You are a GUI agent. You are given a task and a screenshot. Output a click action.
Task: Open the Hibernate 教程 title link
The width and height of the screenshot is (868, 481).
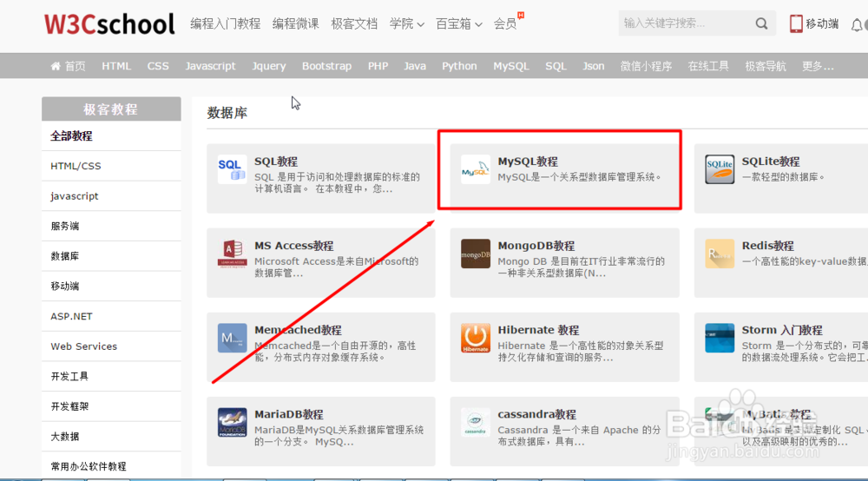(538, 330)
